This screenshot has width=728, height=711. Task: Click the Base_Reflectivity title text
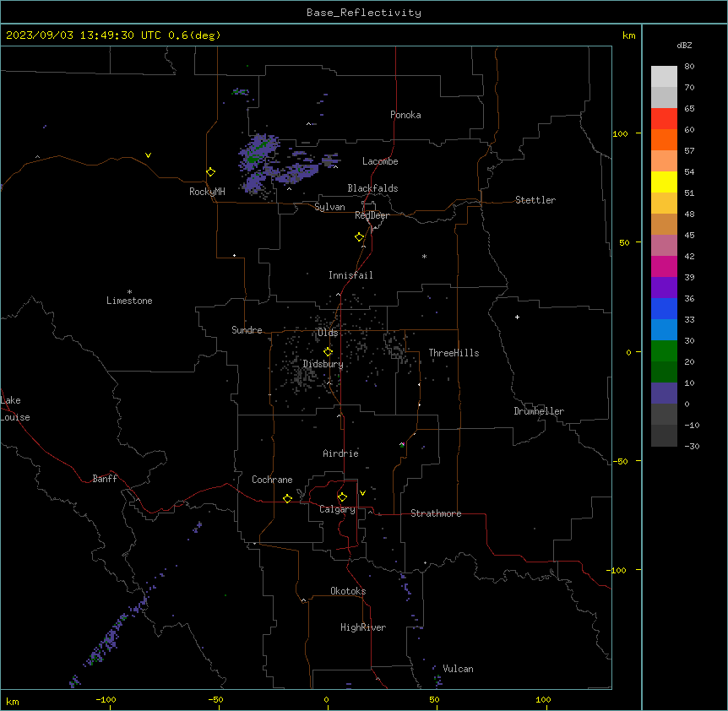coord(364,13)
